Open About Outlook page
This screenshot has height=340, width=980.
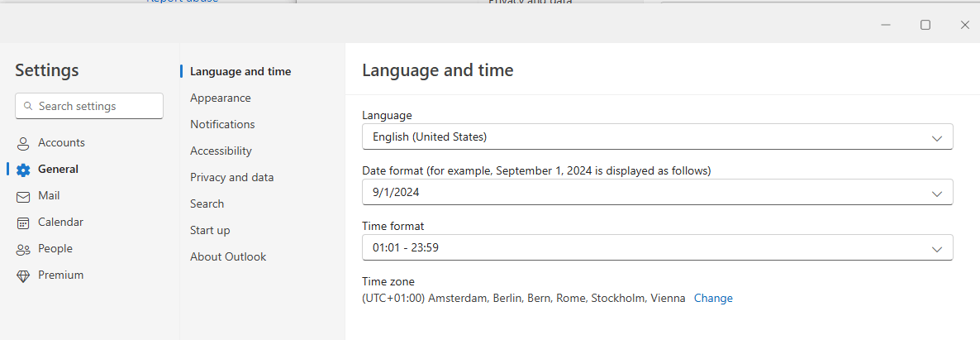tap(228, 256)
